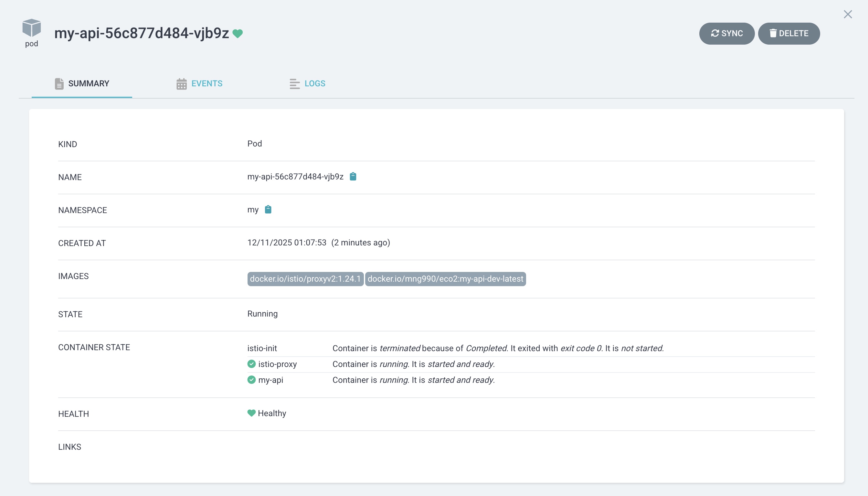Click the Events calendar icon
The image size is (868, 496).
coord(181,84)
